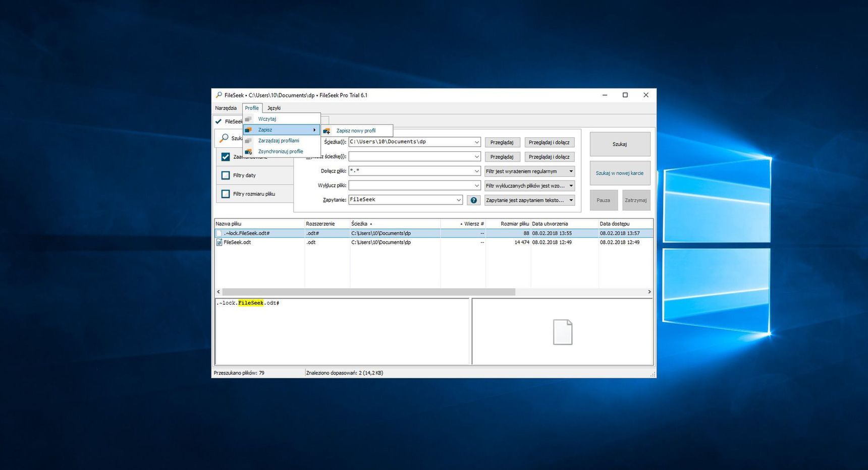Select the Zapisz submenu entry

click(x=282, y=130)
